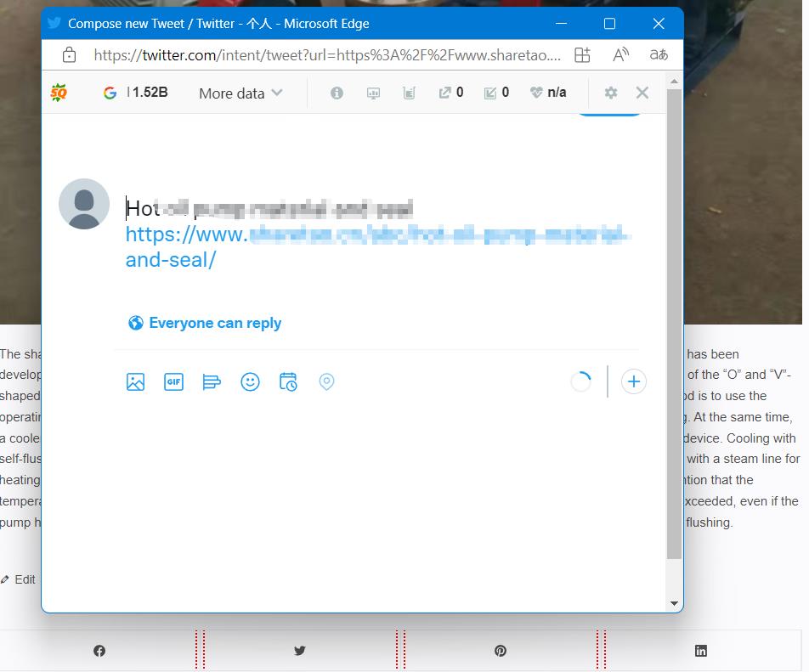Viewport: 809px width, 672px height.
Task: Share on Twitter from the background page
Action: click(x=300, y=651)
